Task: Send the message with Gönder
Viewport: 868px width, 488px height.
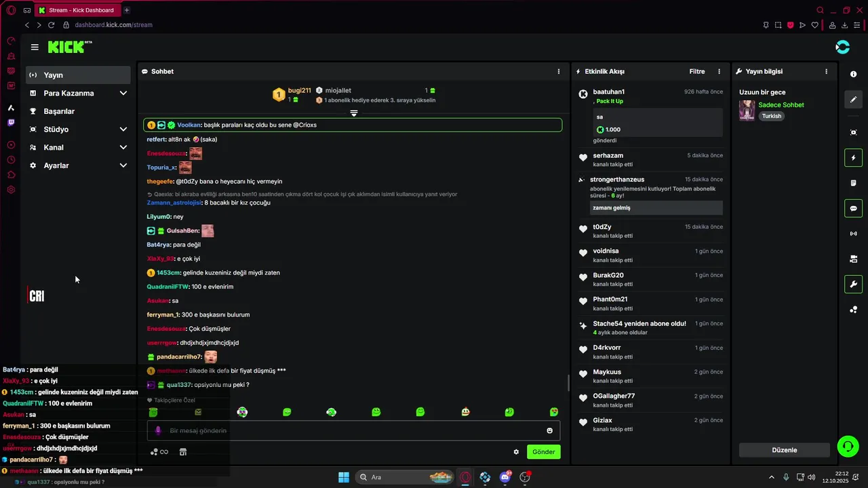Action: 543,452
